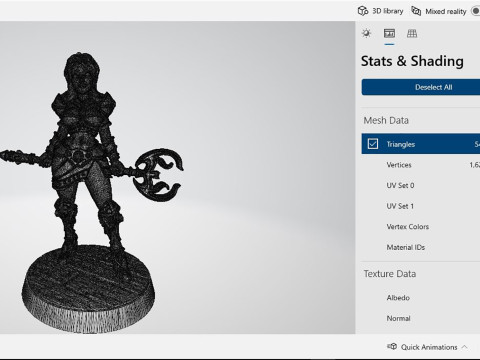Screen dimensions: 480x360
Task: Select UV Set 1 option
Action: click(421, 206)
